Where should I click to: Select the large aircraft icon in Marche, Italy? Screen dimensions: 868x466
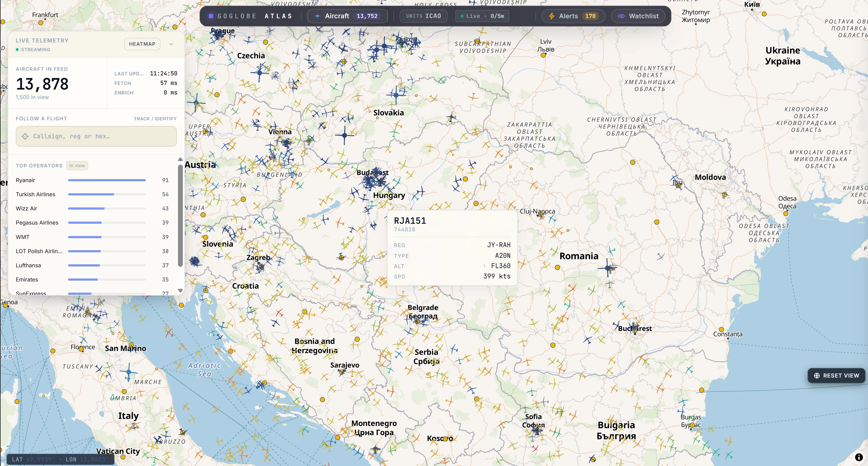128,372
